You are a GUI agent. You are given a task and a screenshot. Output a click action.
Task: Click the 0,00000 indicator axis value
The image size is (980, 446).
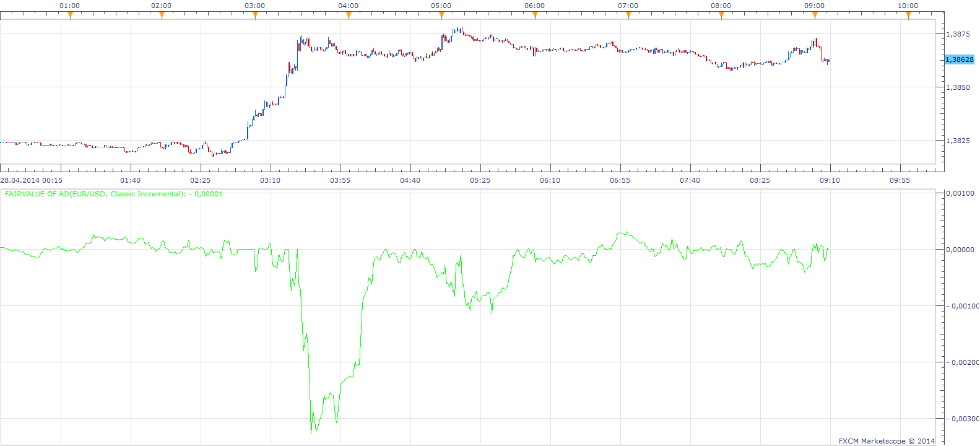click(x=960, y=250)
